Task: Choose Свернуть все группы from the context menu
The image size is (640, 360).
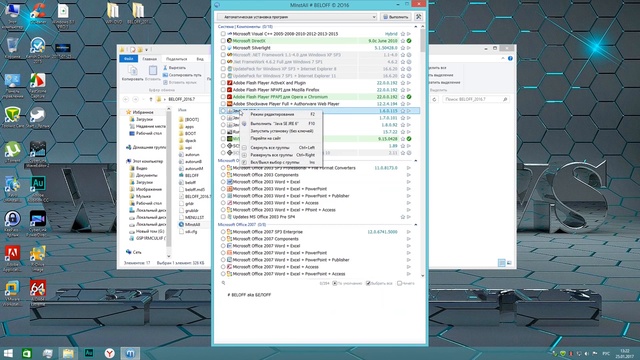Action: click(x=281, y=147)
